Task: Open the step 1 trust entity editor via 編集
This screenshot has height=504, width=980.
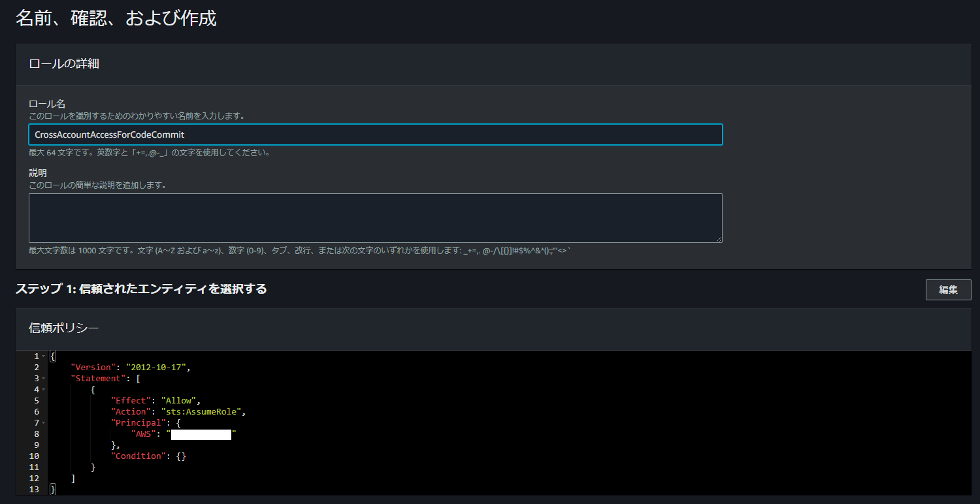Action: point(948,289)
